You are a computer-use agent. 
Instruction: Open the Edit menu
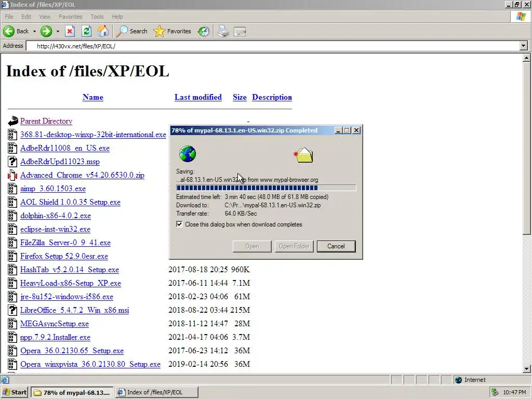tap(26, 17)
